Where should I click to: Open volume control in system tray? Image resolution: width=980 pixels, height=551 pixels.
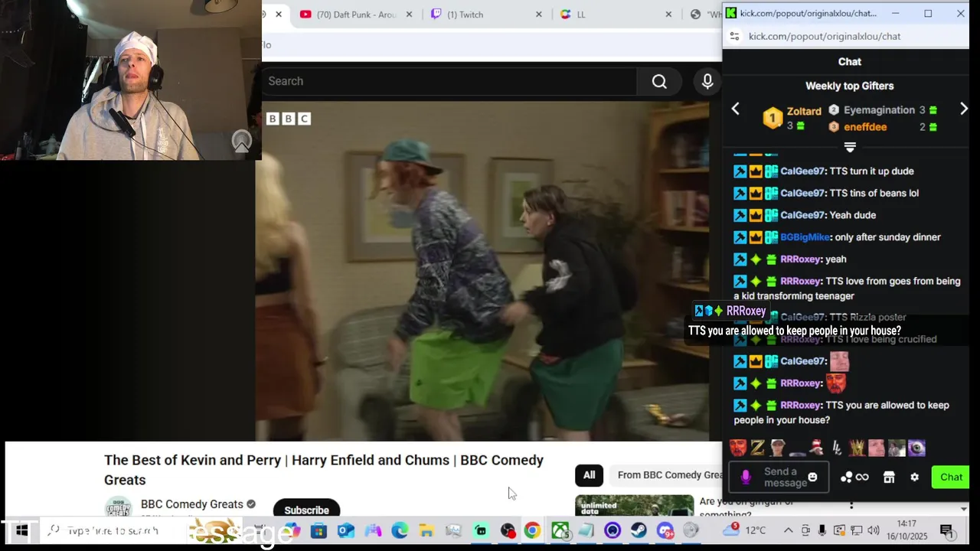(x=874, y=530)
